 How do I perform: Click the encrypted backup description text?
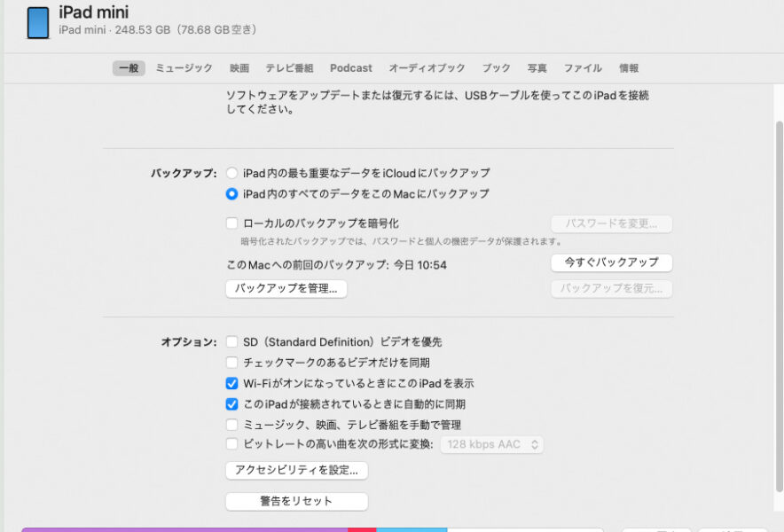(402, 241)
